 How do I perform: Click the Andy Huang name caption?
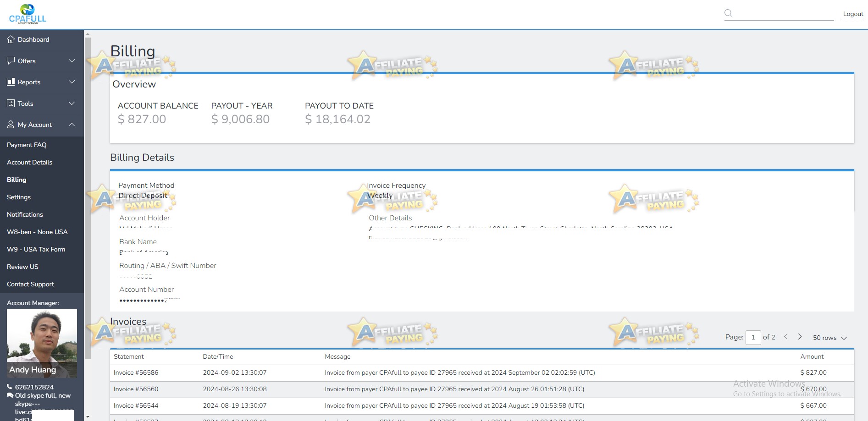(x=33, y=370)
